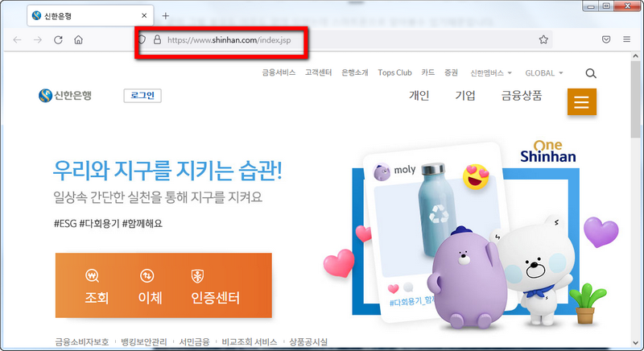Bookmark this page with the star icon
The image size is (644, 351).
[x=543, y=39]
